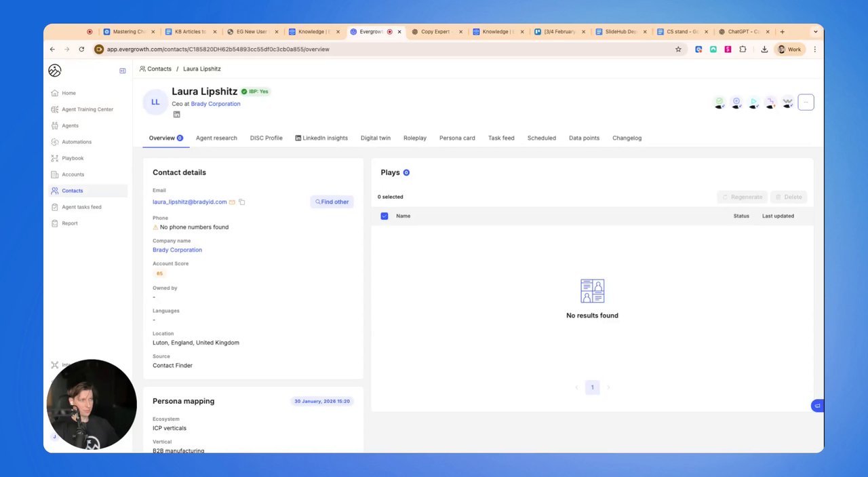Click the envelope icon next to email
Screen dimensions: 868x477
coord(232,202)
